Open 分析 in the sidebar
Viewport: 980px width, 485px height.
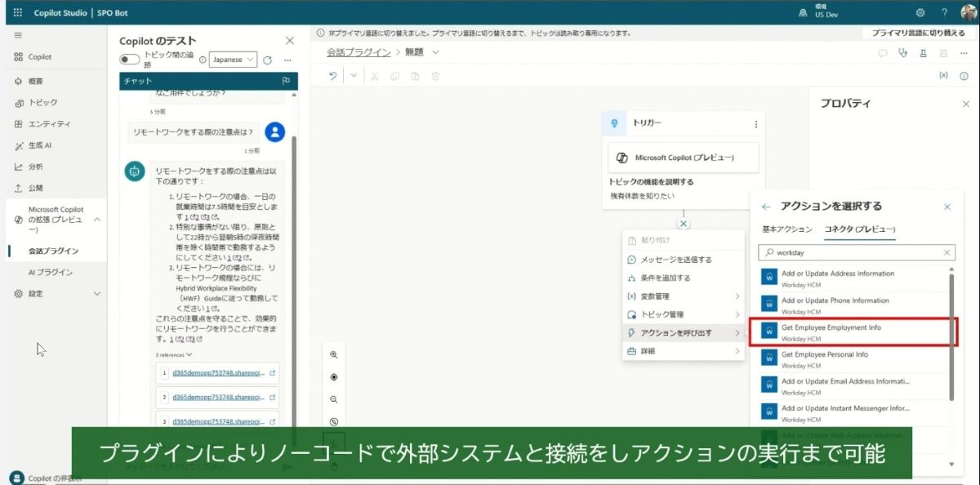(29, 167)
